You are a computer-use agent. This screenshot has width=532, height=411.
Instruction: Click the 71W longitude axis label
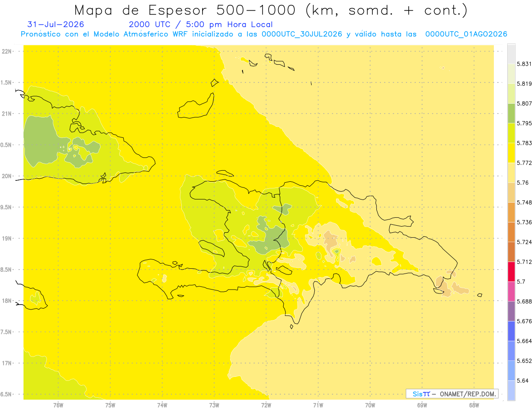tap(318, 405)
